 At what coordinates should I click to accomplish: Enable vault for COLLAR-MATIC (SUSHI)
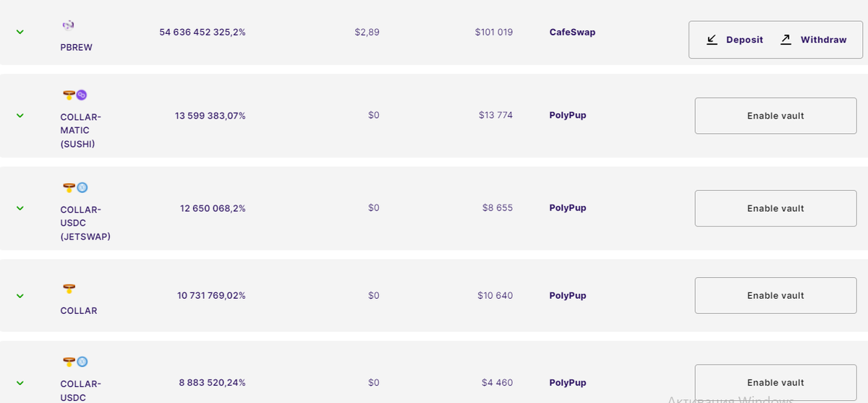[775, 116]
